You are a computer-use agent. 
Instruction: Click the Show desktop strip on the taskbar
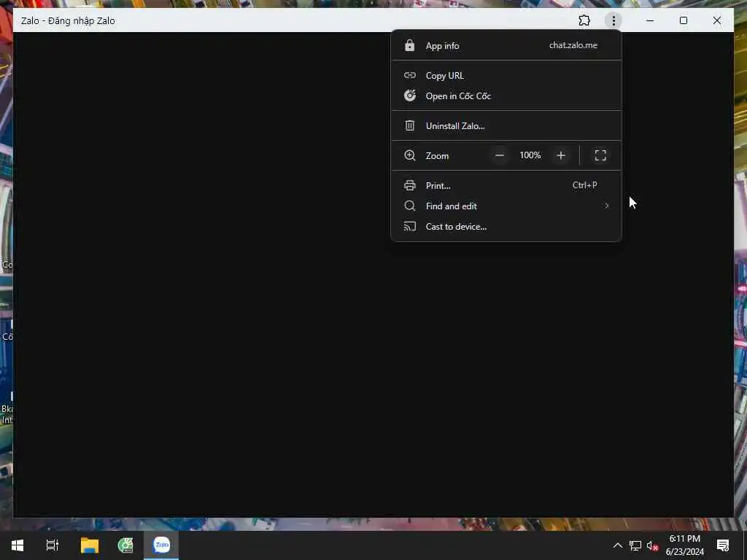[745, 545]
